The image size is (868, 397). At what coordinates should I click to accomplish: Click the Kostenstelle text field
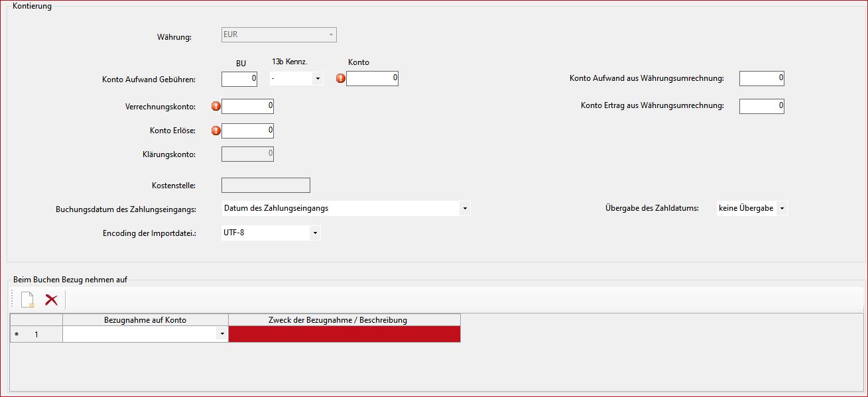[x=265, y=186]
